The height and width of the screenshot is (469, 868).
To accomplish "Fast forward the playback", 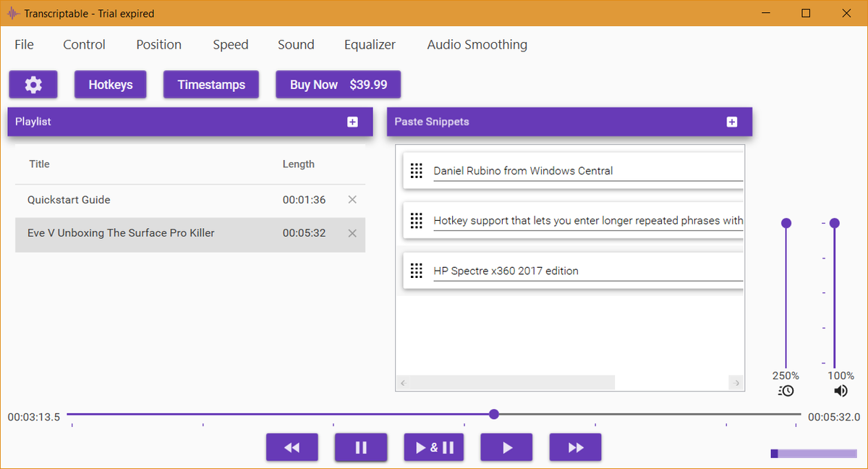I will [x=575, y=447].
